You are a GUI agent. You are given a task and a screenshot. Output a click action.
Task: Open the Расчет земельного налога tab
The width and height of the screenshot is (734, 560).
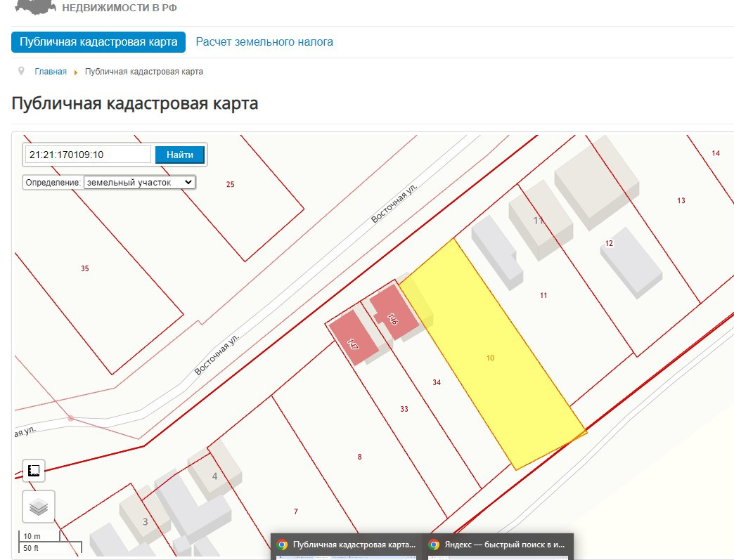264,42
